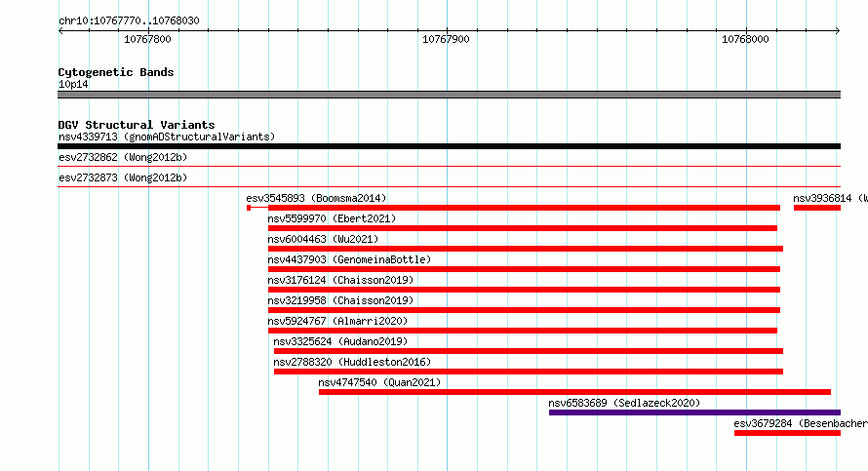Screen dimensions: 868x471
Task: Click nsv2788320 (Huddleston2016) label
Action: (x=352, y=362)
